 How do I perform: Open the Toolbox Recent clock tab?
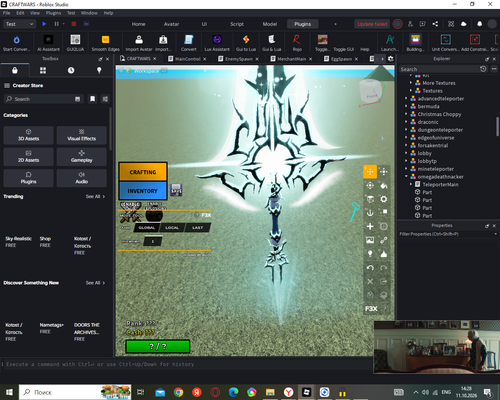[71, 70]
